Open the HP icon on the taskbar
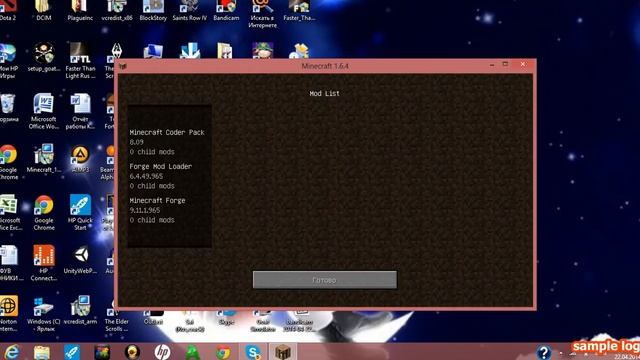 [162, 352]
